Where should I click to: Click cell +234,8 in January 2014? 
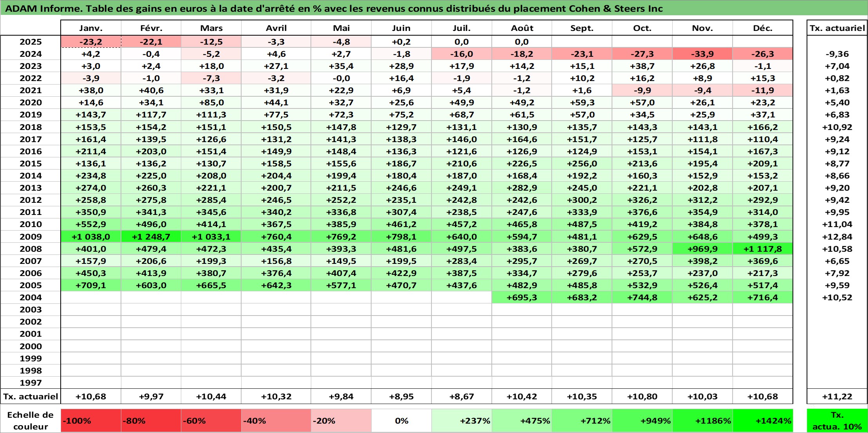pos(91,176)
